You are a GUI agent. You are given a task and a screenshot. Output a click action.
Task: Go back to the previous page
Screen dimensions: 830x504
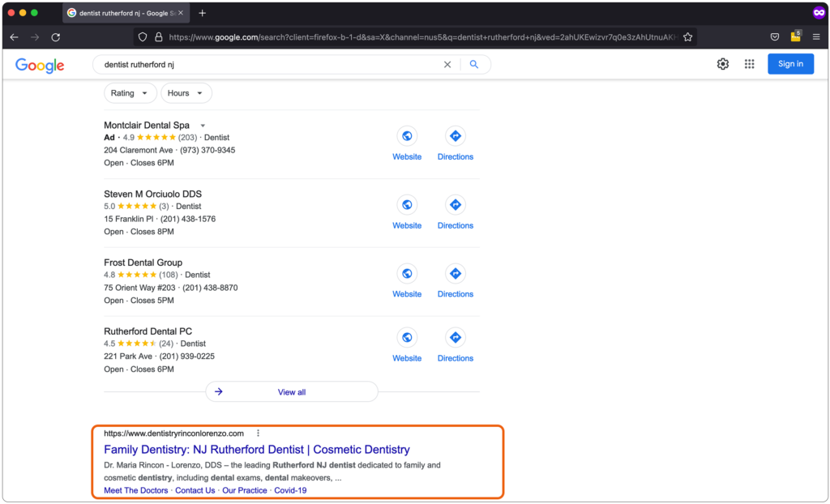pyautogui.click(x=15, y=37)
